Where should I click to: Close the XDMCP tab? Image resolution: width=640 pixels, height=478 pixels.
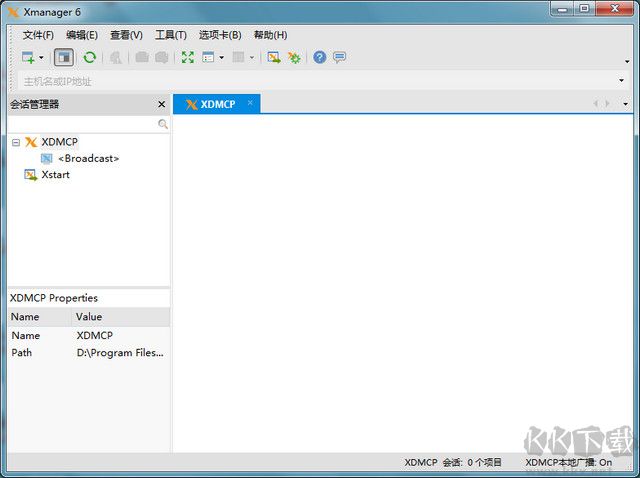(x=250, y=103)
